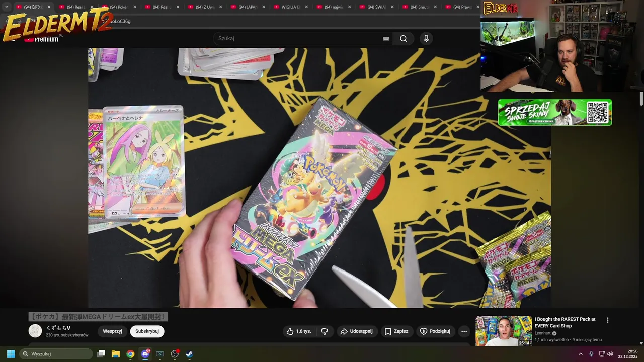Switch to Google Chrome on the taskbar
The width and height of the screenshot is (644, 362).
click(x=130, y=354)
